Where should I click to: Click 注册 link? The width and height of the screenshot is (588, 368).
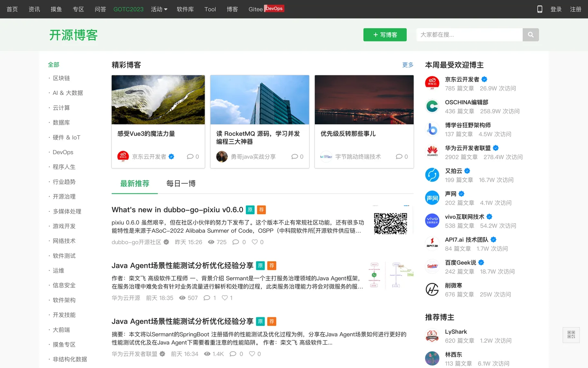(x=576, y=9)
